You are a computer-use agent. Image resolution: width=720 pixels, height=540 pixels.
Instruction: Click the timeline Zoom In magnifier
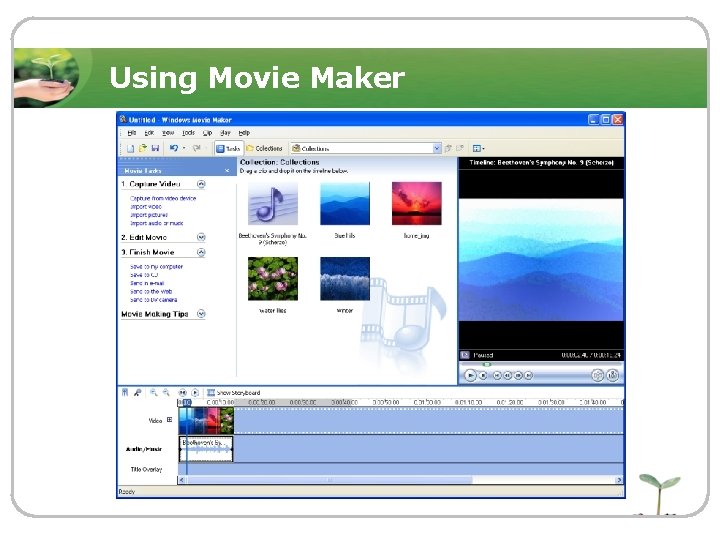click(153, 393)
